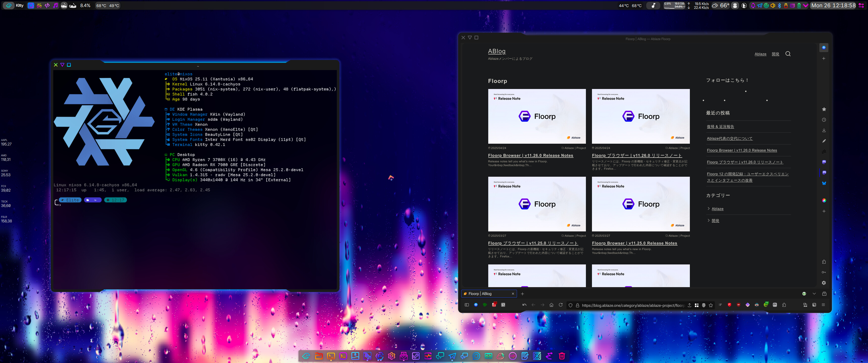Click the home button in Floorp toolbar

coord(551,305)
